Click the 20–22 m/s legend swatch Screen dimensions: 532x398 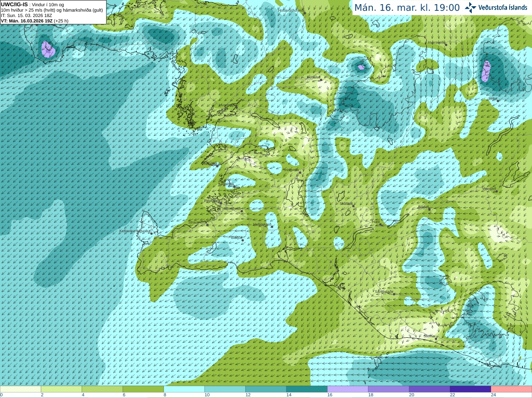(430, 389)
